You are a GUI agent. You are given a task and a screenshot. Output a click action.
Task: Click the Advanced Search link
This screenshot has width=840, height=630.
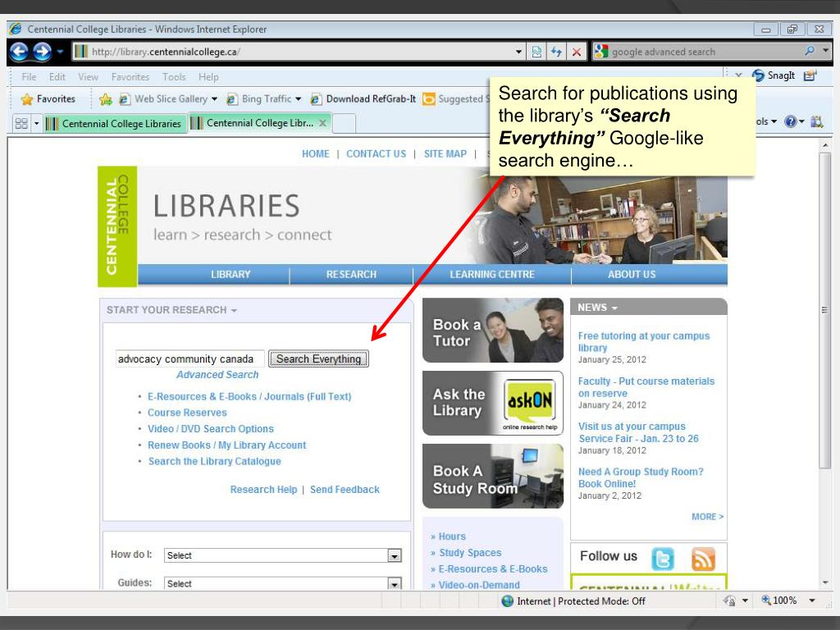(x=217, y=374)
